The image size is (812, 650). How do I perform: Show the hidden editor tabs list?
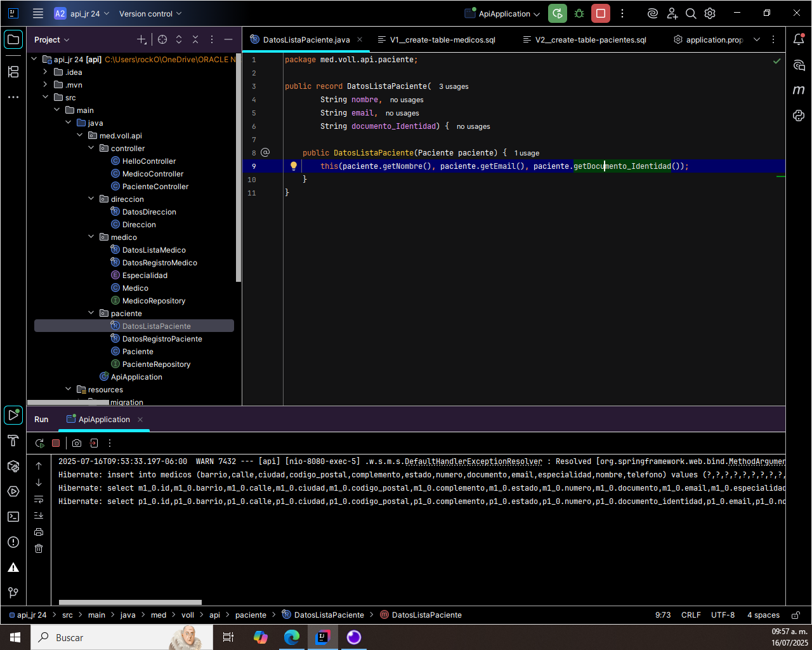coord(757,39)
